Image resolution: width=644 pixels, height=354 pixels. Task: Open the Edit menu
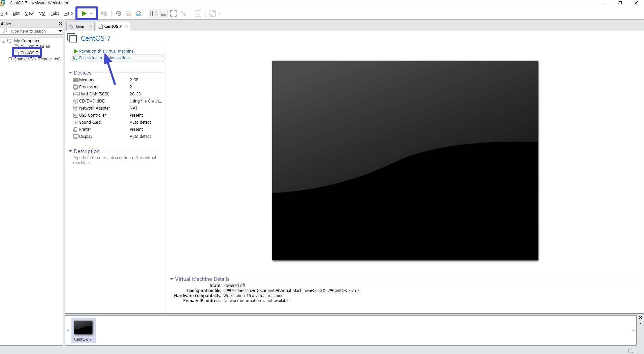click(16, 13)
